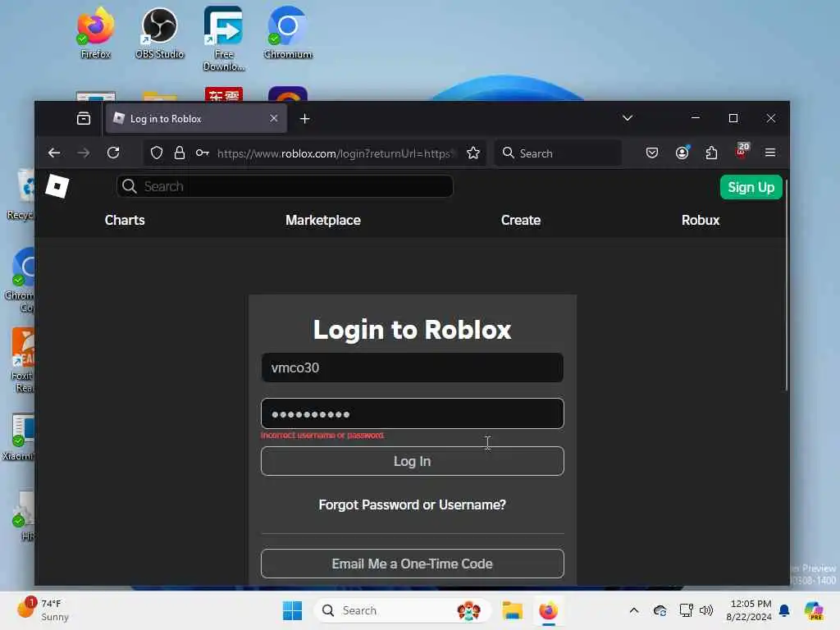Open the Marketplace nav item
The image size is (840, 630).
point(323,220)
